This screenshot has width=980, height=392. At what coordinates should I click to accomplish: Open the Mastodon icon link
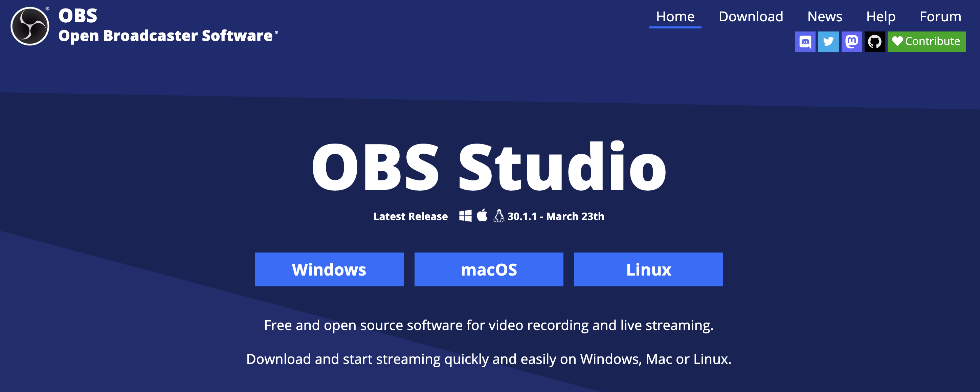pos(851,42)
